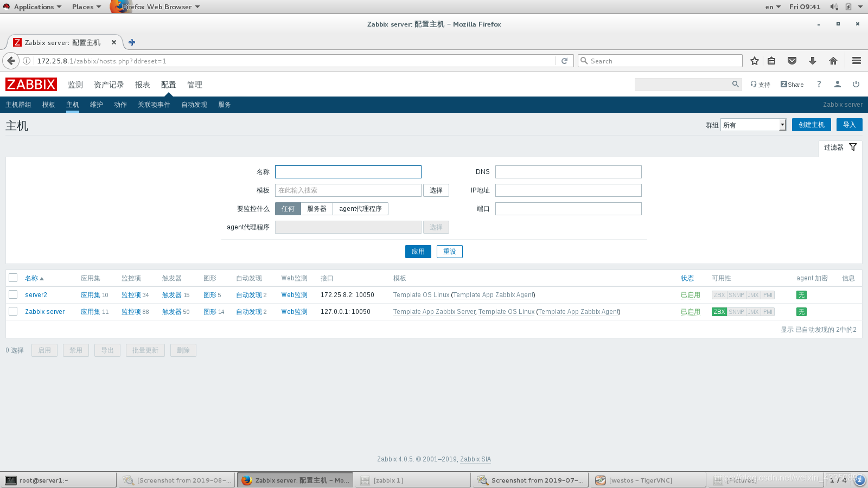Open 监控项 link for Zabbix server

(131, 312)
